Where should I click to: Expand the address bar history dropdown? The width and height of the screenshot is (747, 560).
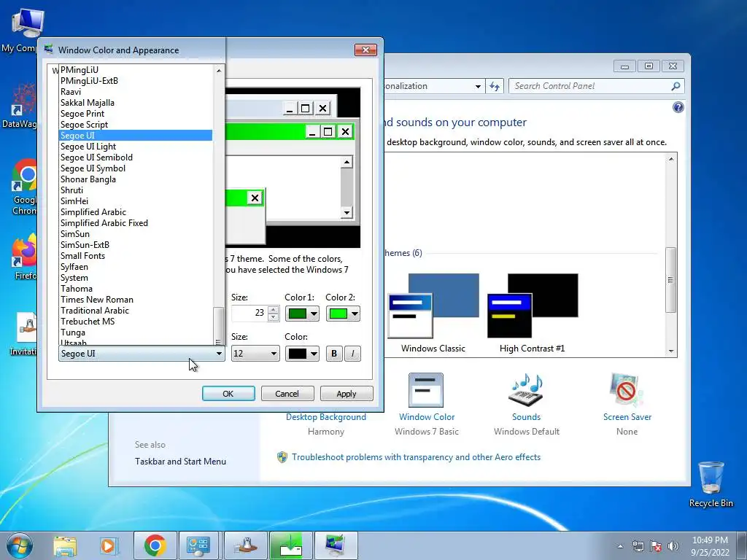(x=478, y=86)
